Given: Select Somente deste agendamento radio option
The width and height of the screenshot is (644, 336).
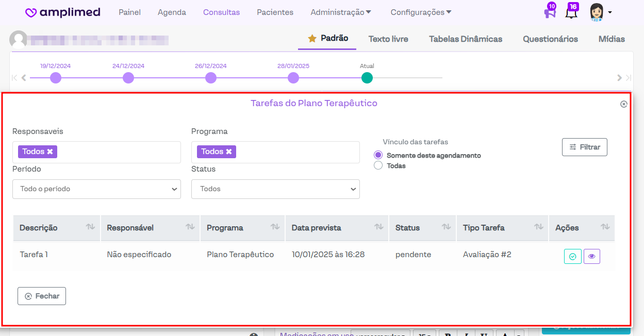Looking at the screenshot, I should click(378, 155).
